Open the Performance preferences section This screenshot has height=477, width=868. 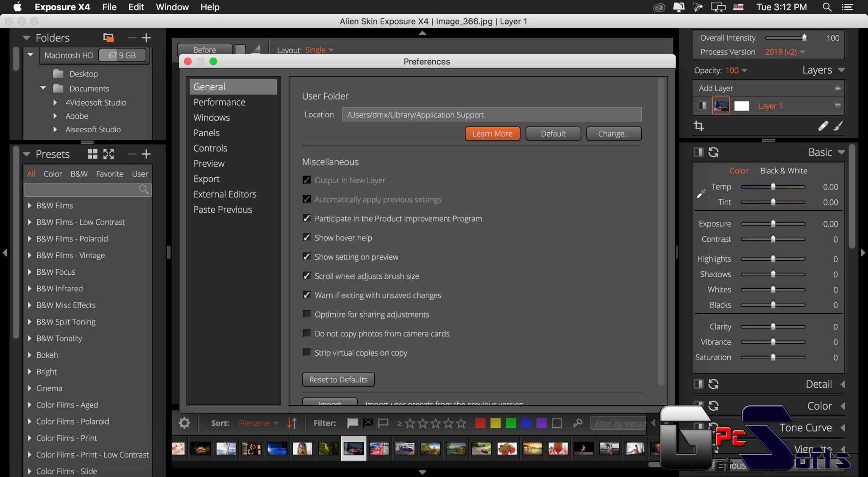click(x=220, y=102)
